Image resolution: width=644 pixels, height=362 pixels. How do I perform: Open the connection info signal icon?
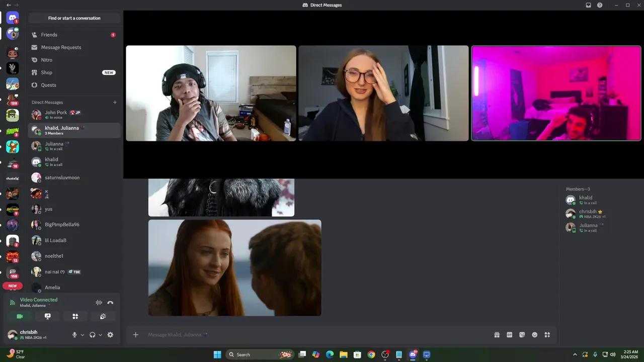click(13, 302)
